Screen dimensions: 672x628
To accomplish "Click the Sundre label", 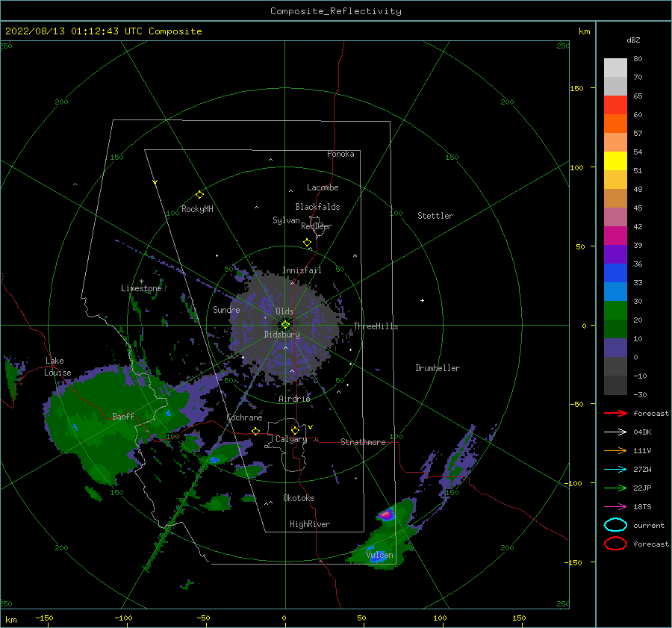I will point(226,310).
